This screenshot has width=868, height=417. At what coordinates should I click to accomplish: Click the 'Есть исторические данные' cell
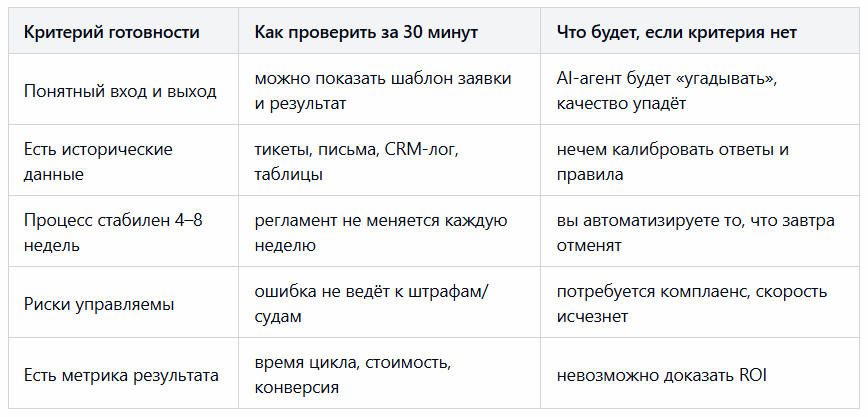(98, 162)
